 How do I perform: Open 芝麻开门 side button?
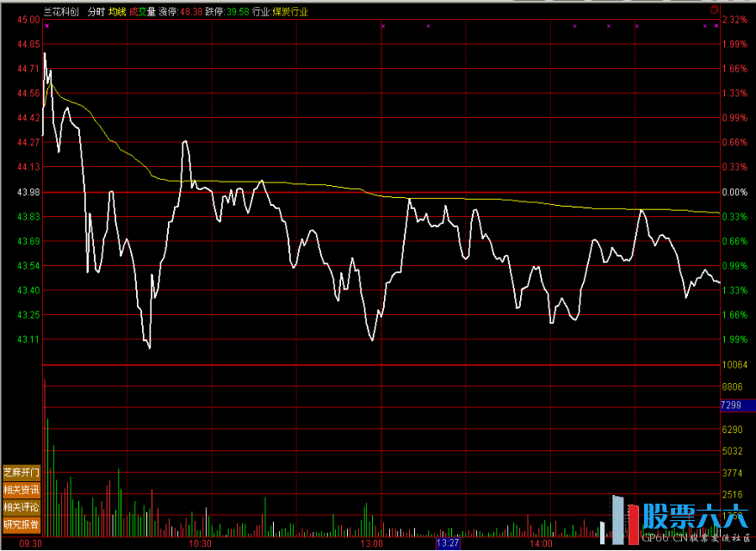pyautogui.click(x=22, y=473)
